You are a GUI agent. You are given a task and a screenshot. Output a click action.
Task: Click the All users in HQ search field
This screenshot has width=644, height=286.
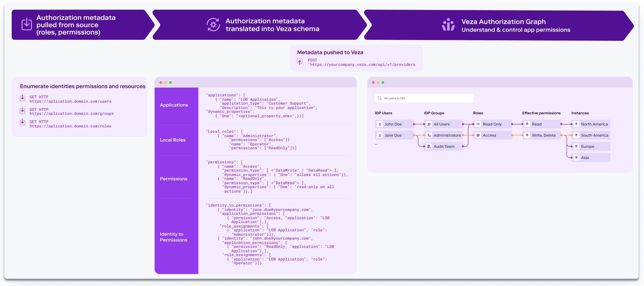(424, 98)
